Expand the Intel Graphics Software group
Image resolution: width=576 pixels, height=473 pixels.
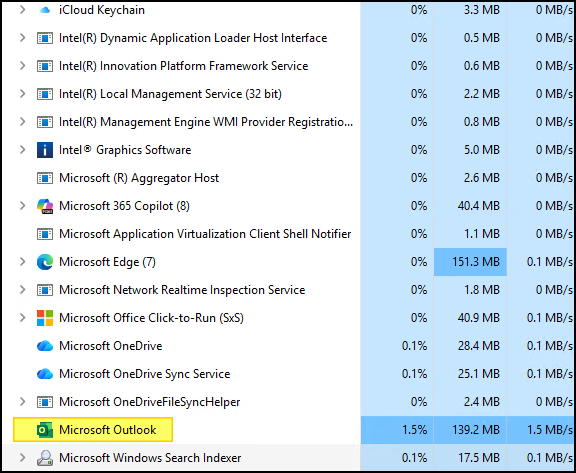22,149
